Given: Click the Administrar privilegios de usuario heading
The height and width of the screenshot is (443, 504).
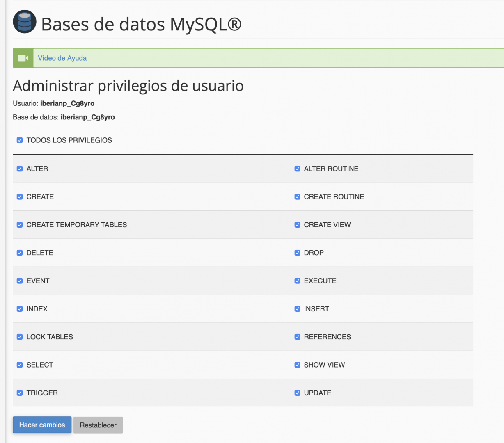Looking at the screenshot, I should tap(128, 86).
